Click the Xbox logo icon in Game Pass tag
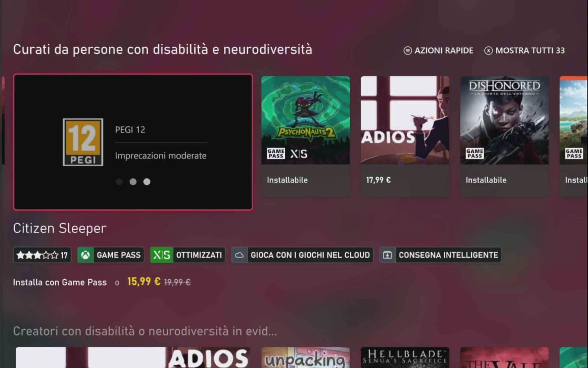Screen dimensions: 588x368 [x=85, y=255]
